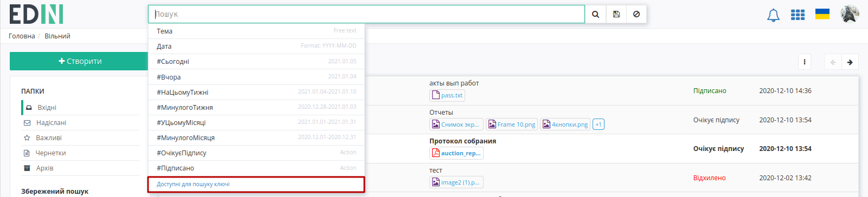Open the image2 (1).p... attachment

456,182
